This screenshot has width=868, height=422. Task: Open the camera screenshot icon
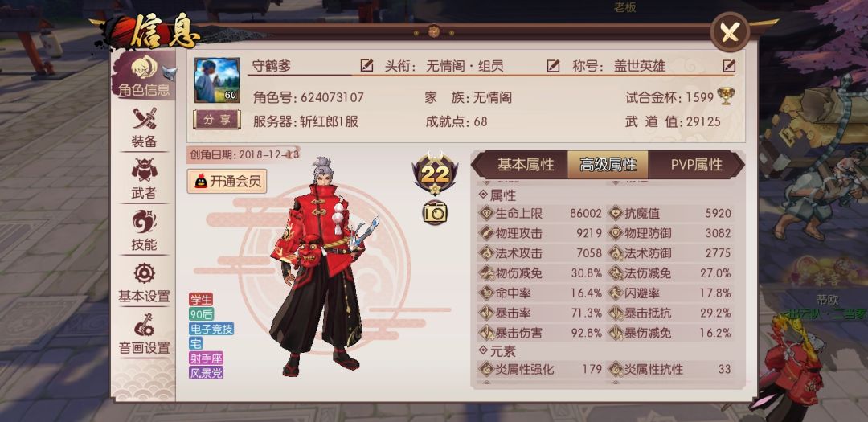point(435,213)
